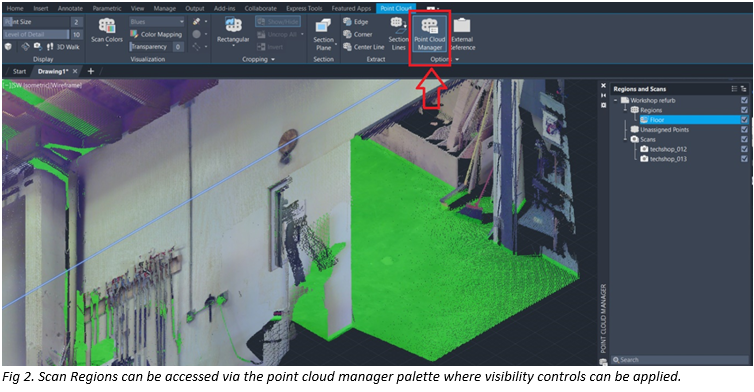
Task: Add a new drawing tab with plus button
Action: tap(90, 71)
